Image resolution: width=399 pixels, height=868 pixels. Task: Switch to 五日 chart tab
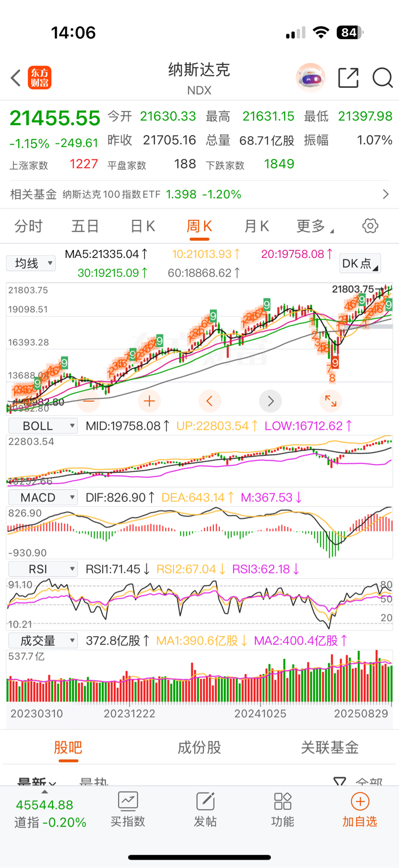(85, 226)
